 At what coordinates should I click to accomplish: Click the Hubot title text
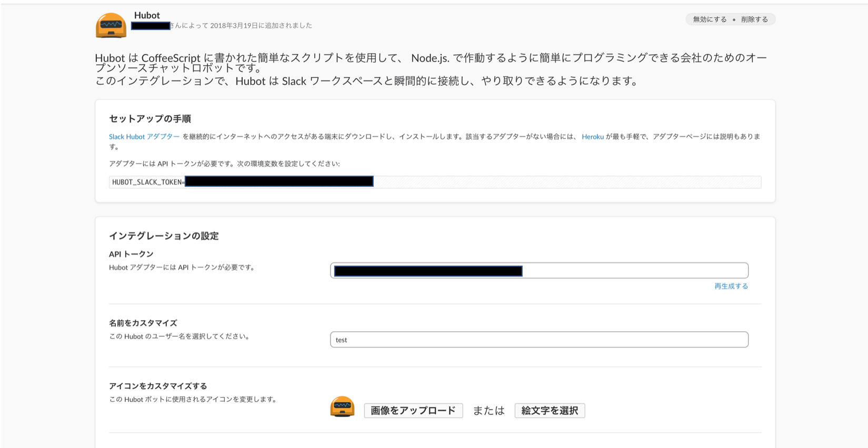coord(147,15)
